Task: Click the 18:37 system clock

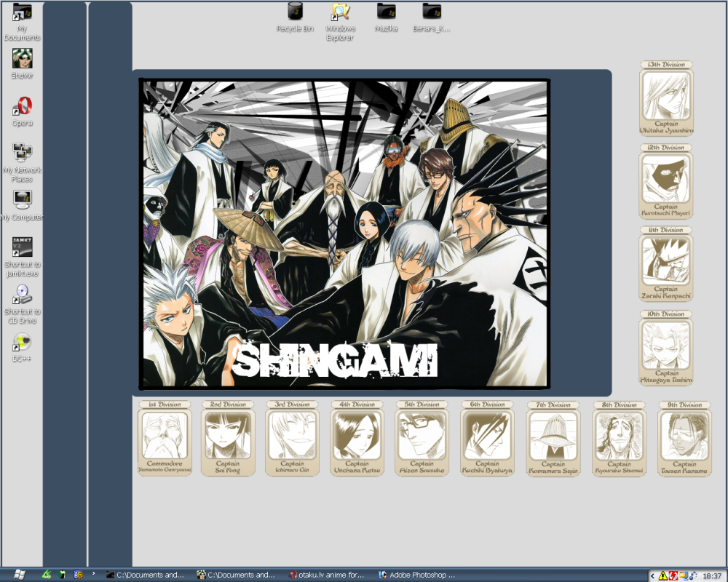Action: [712, 576]
